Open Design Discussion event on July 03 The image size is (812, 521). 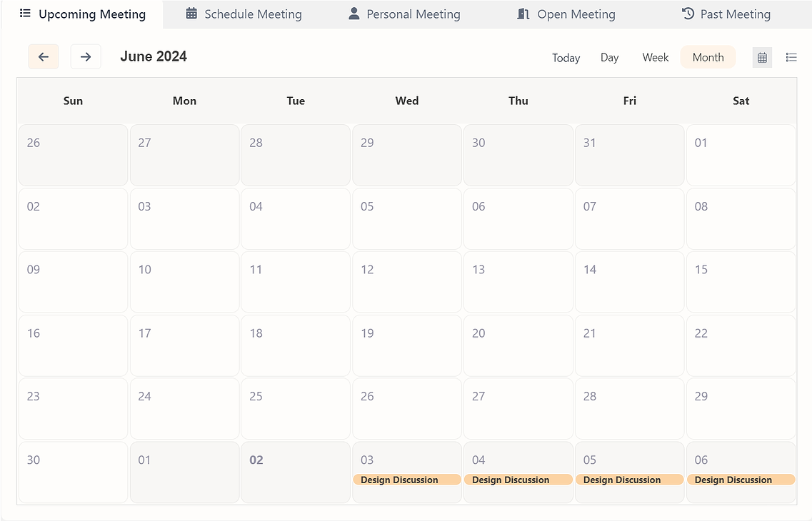pos(406,480)
